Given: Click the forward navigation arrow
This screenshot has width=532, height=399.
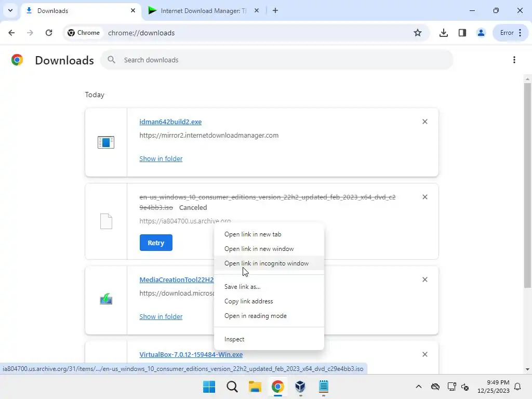Looking at the screenshot, I should click(30, 33).
